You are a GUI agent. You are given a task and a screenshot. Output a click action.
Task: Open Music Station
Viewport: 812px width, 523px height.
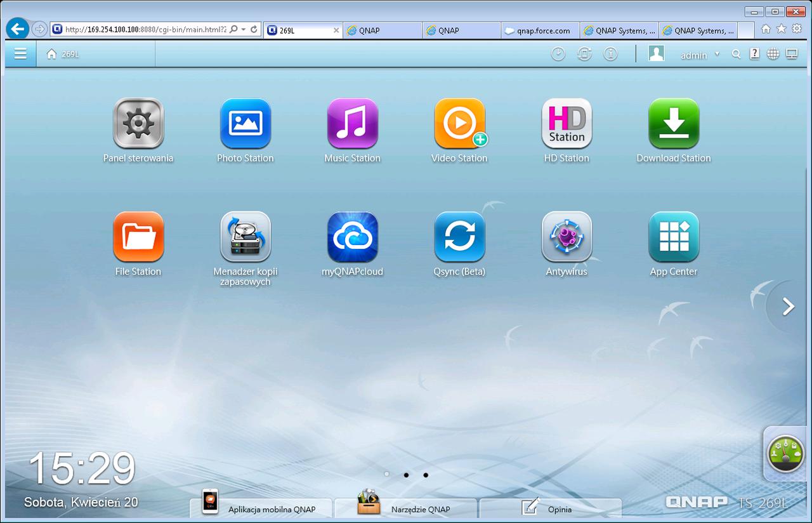pos(353,123)
